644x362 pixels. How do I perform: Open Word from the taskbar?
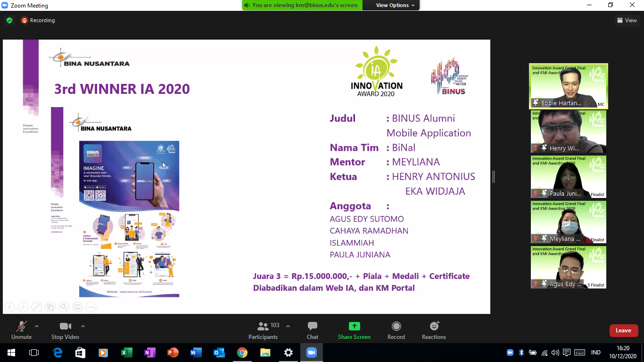click(196, 353)
